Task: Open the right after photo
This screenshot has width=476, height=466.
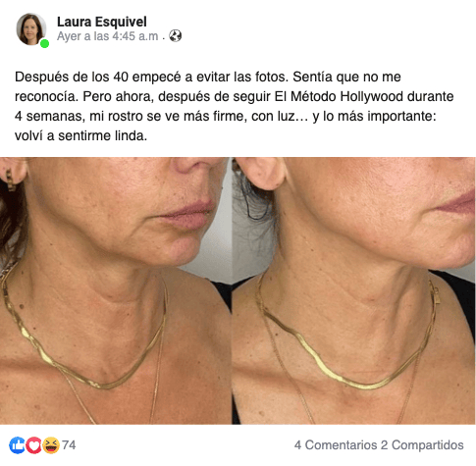Action: point(354,290)
